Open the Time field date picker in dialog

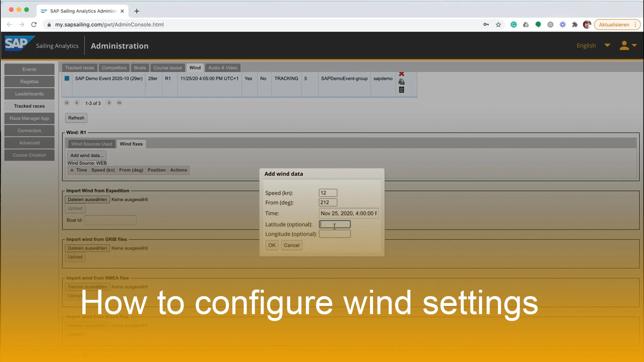pos(348,213)
